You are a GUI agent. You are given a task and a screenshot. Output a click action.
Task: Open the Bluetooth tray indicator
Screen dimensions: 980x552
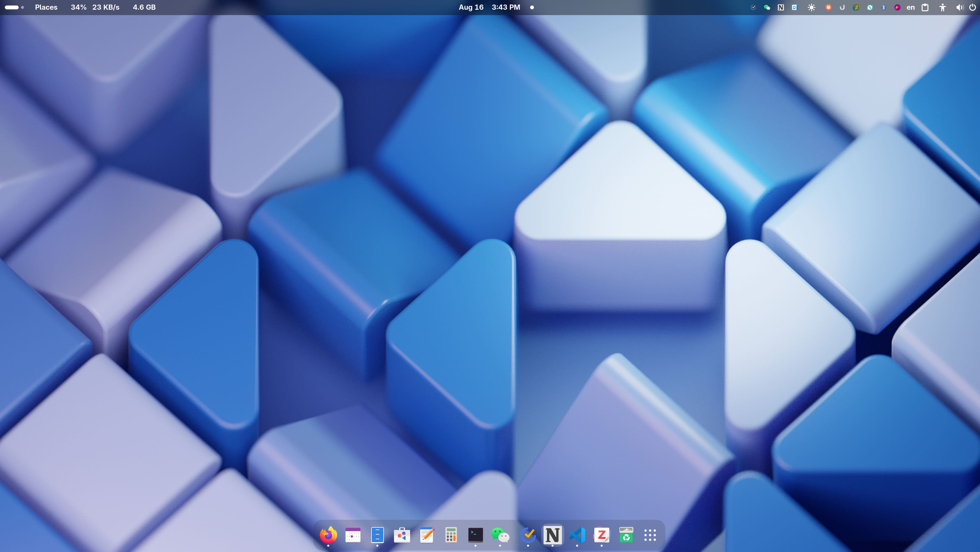(883, 7)
